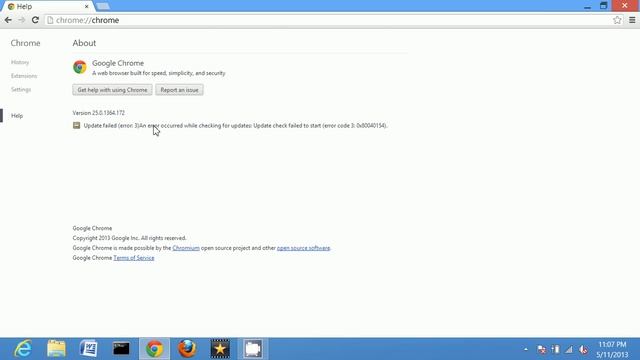Select the Help tab
The height and width of the screenshot is (360, 640).
pos(47,7)
